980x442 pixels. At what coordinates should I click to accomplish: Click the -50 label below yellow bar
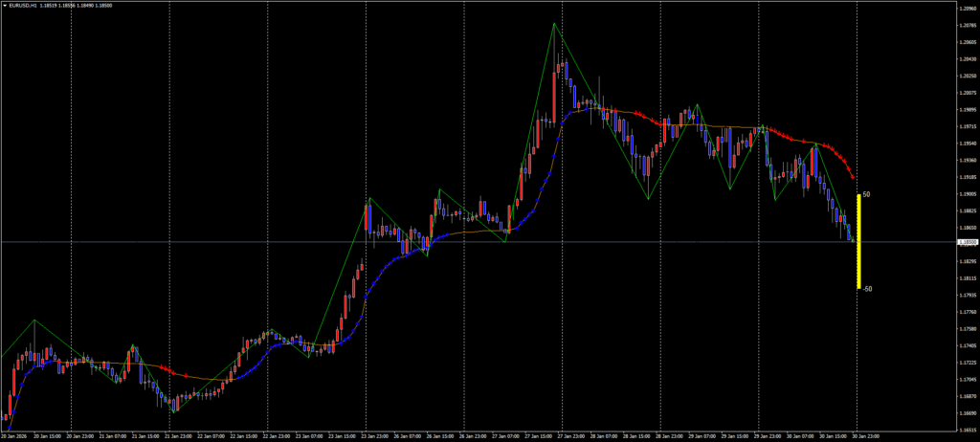pos(867,288)
